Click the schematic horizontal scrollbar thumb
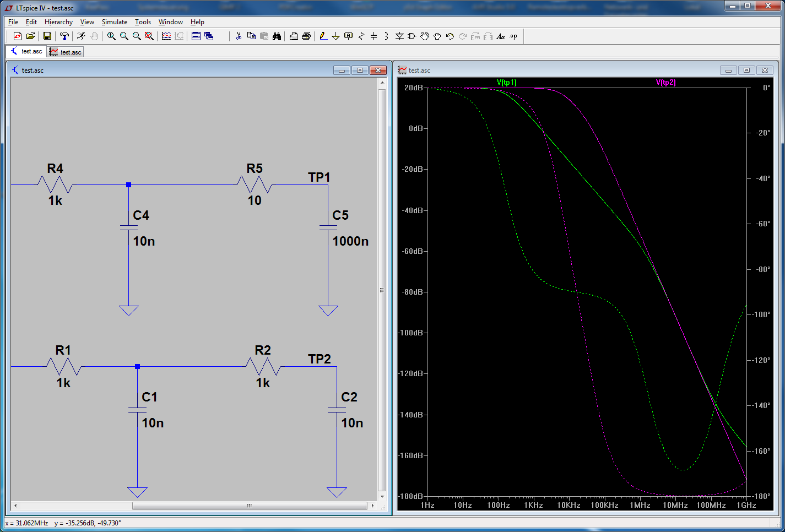Image resolution: width=785 pixels, height=532 pixels. [x=250, y=506]
